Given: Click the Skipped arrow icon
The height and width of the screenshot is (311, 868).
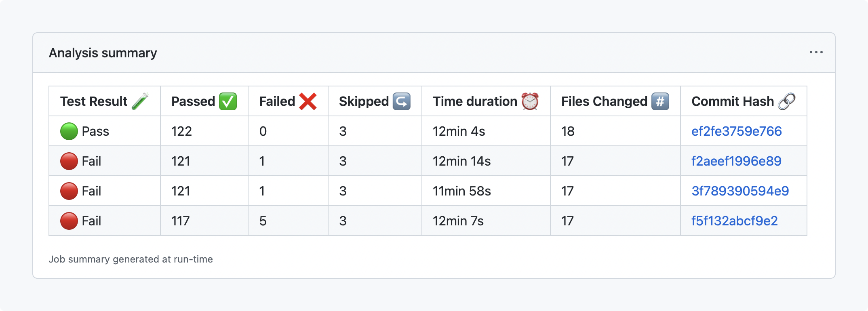Looking at the screenshot, I should coord(402,101).
